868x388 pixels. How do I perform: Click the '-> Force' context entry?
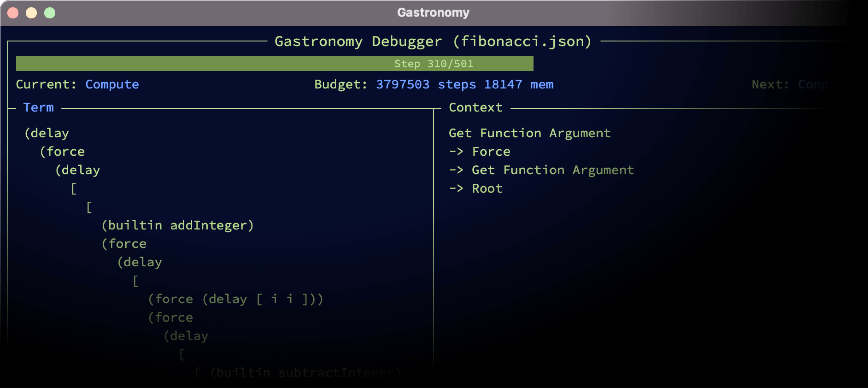pyautogui.click(x=479, y=152)
